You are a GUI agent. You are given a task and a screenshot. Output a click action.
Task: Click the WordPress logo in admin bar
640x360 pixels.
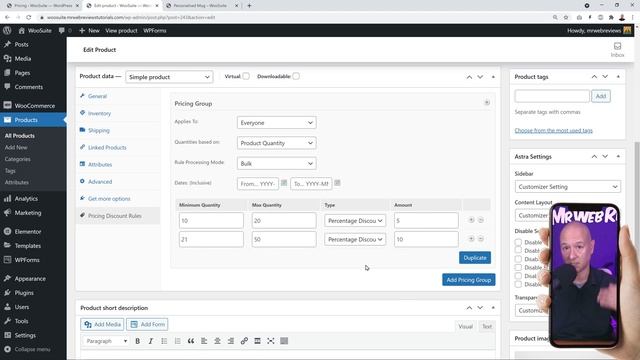coord(7,31)
